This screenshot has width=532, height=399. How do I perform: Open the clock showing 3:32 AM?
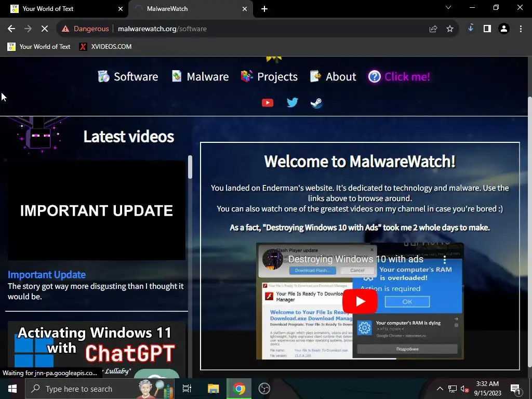(x=487, y=389)
